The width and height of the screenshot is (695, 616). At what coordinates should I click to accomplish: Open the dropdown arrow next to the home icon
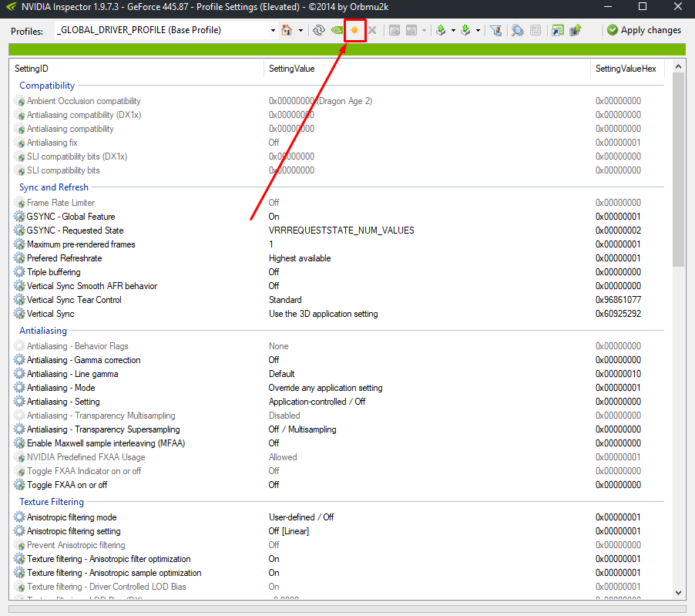click(x=301, y=30)
